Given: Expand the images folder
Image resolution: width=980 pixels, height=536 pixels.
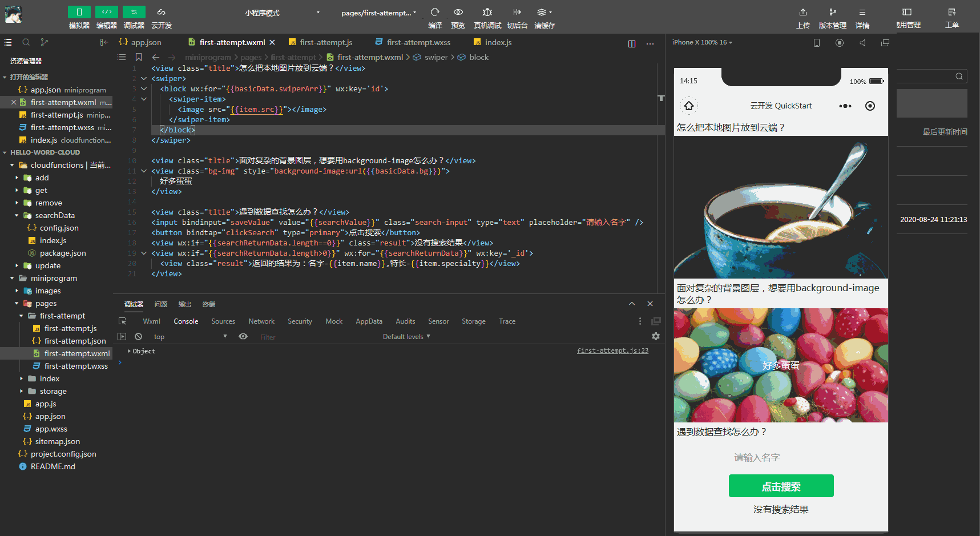Looking at the screenshot, I should pos(17,291).
